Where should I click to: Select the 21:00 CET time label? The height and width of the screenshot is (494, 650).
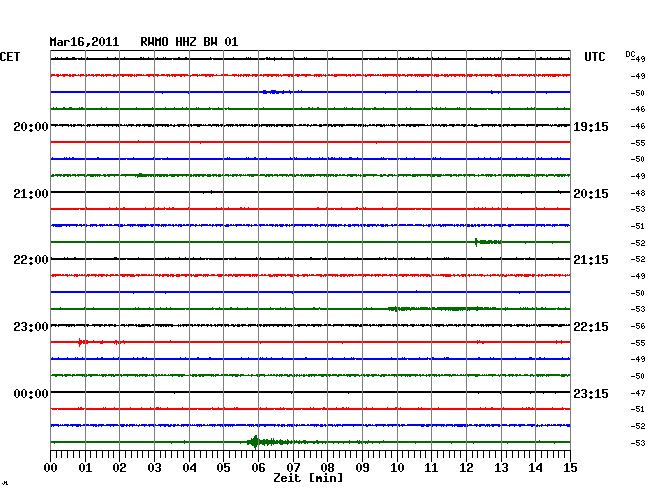(x=31, y=194)
